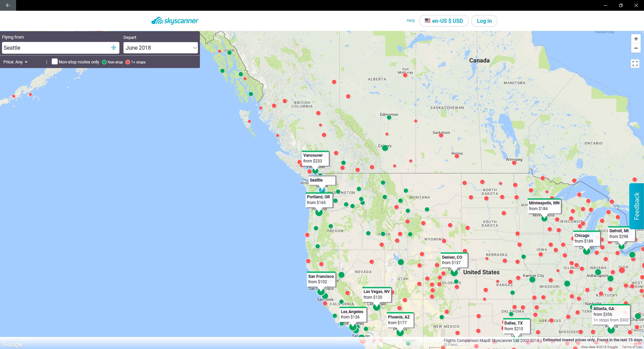This screenshot has width=644, height=349.
Task: Use current location in Flying from field
Action: [x=114, y=48]
